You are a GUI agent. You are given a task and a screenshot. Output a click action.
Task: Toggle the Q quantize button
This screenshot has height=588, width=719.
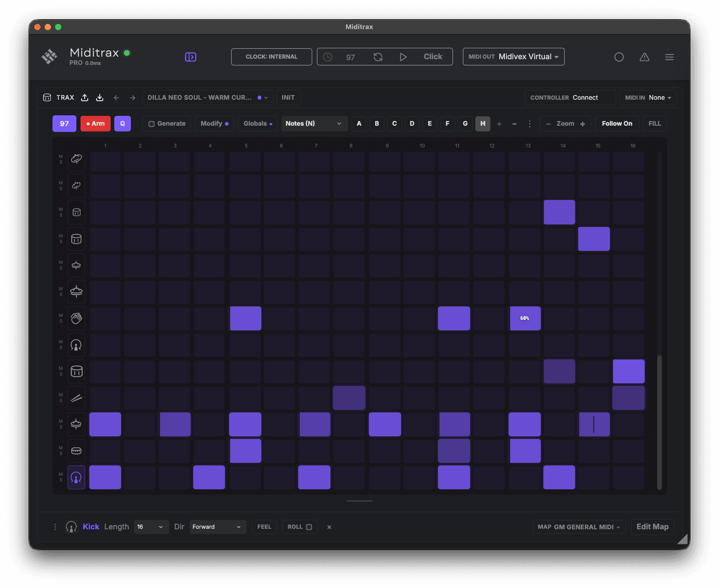coord(123,124)
